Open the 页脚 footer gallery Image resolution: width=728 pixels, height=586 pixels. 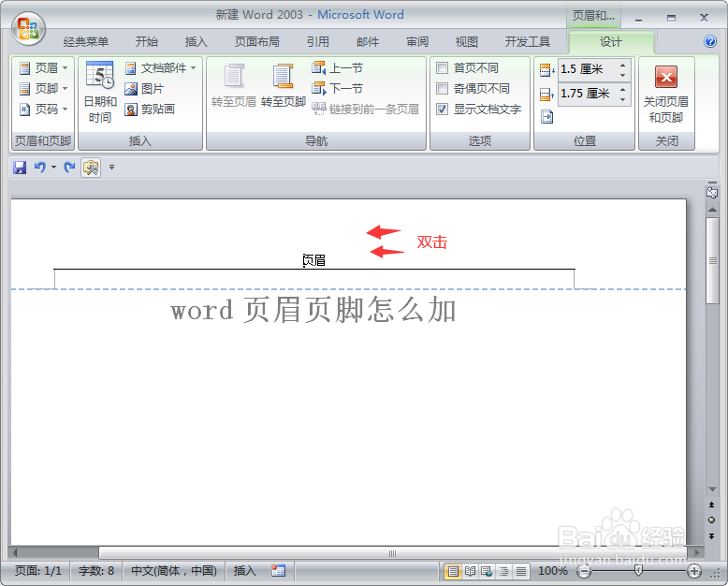click(x=43, y=88)
